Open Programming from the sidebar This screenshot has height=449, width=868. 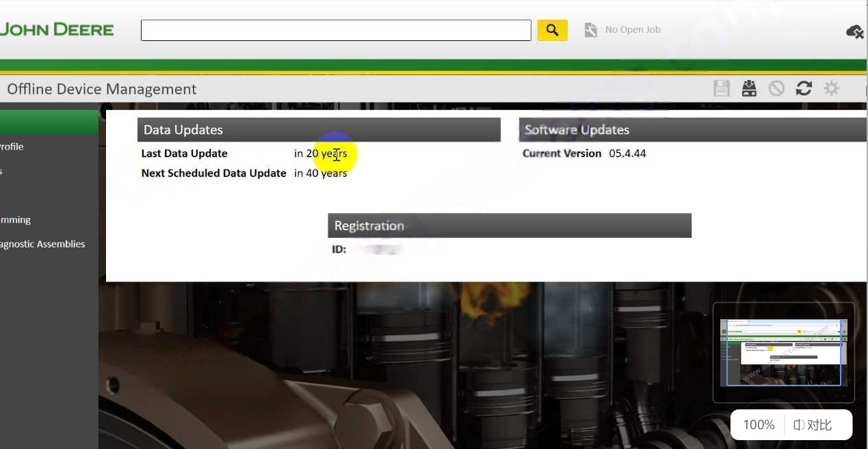[15, 219]
